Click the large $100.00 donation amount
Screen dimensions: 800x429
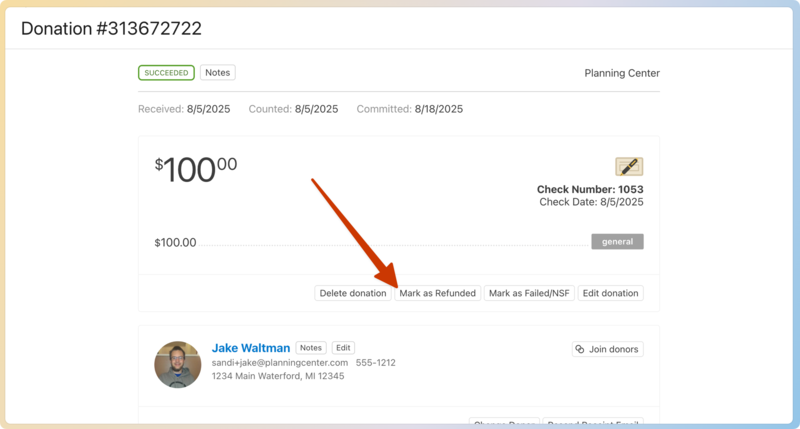click(196, 170)
